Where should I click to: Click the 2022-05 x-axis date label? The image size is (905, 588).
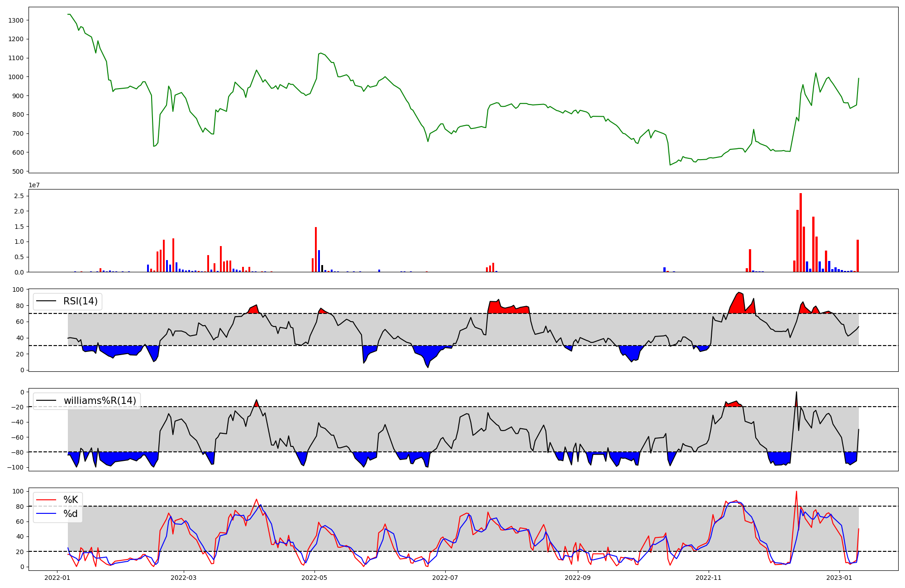314,578
